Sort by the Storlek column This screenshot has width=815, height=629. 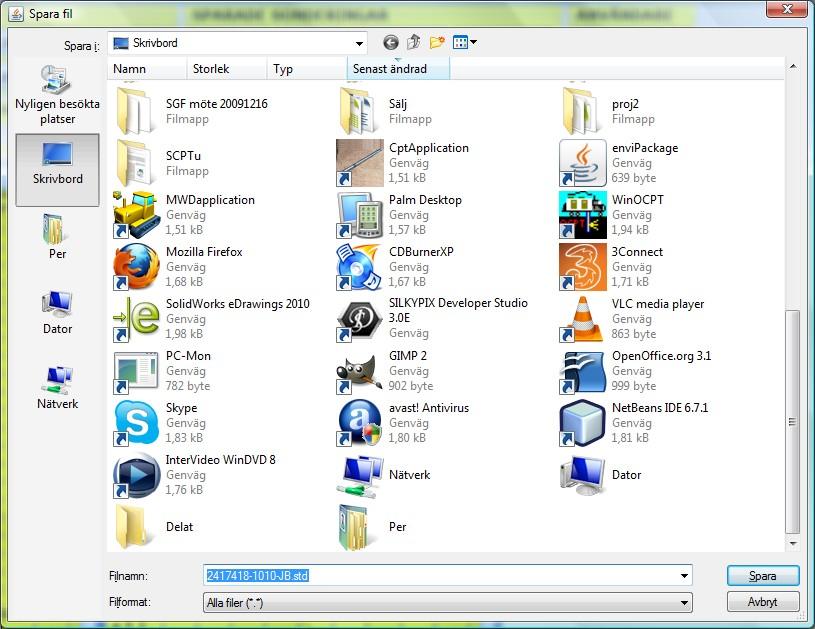pos(227,69)
